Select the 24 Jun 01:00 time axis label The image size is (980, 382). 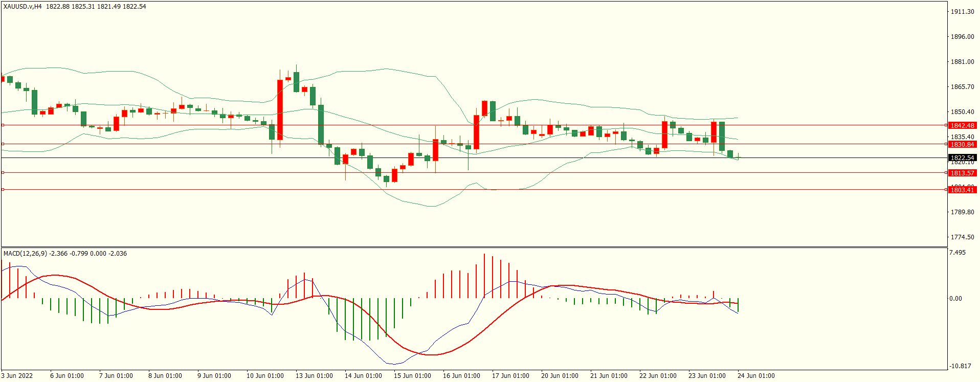(x=756, y=376)
